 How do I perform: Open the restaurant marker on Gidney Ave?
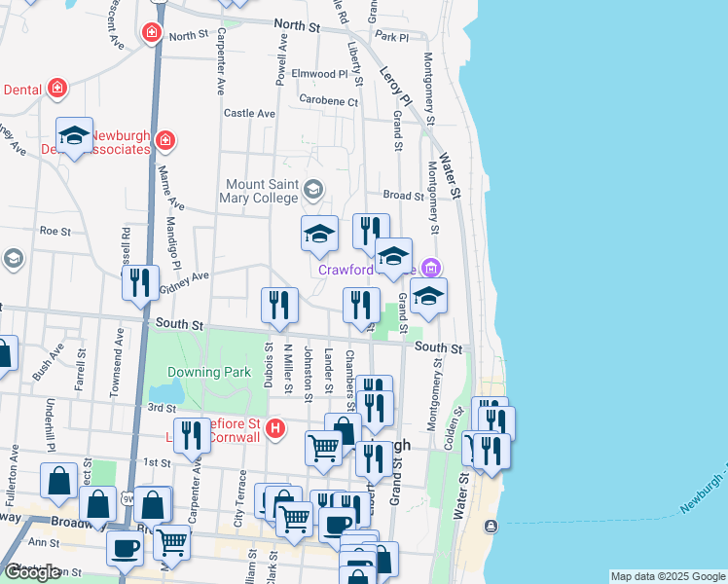coord(139,282)
